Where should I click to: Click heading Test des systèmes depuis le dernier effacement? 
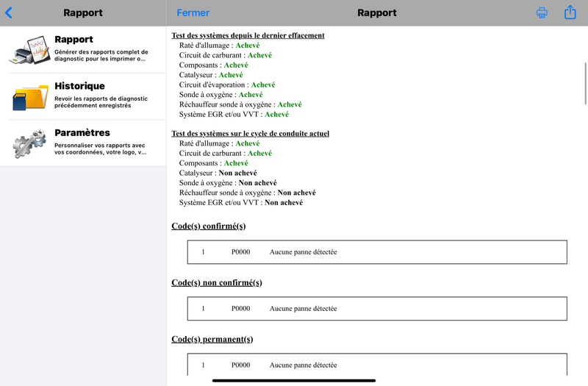[248, 35]
